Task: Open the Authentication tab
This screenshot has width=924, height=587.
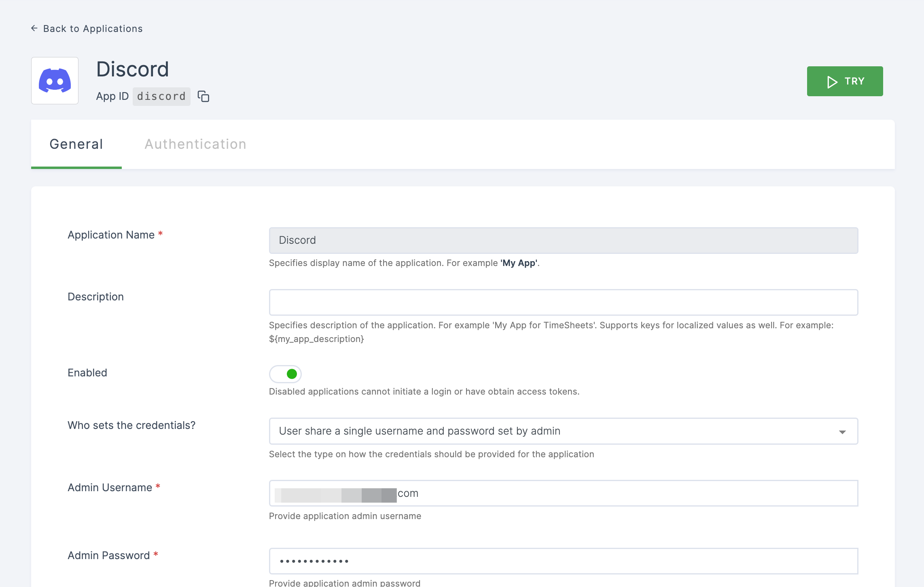Action: point(195,144)
